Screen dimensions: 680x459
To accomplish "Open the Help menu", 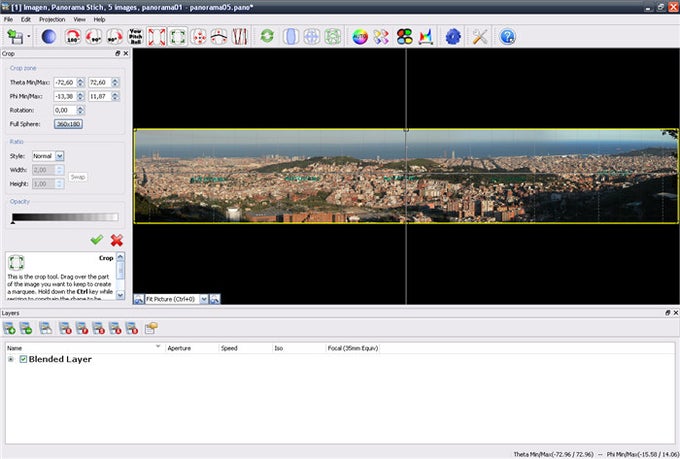I will pos(99,20).
